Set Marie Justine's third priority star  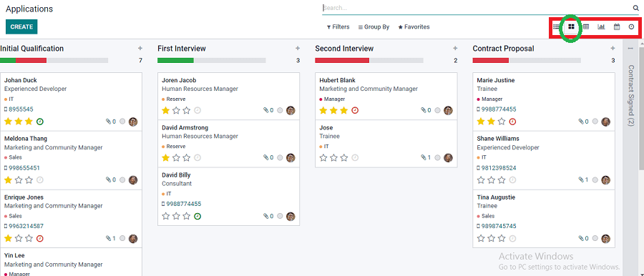(x=502, y=122)
